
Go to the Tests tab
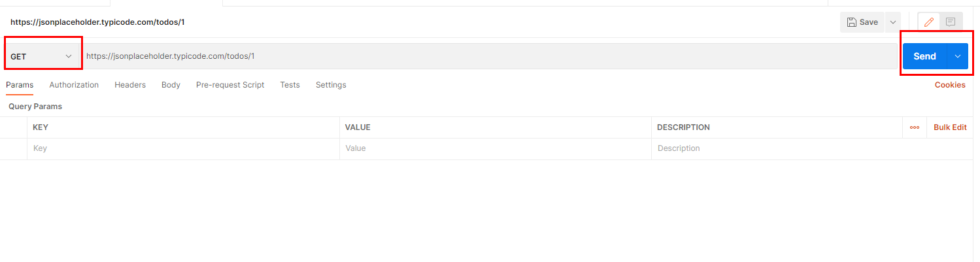pyautogui.click(x=290, y=85)
